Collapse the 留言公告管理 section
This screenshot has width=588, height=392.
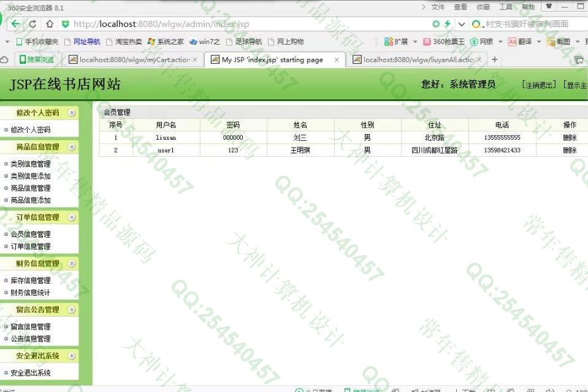point(72,310)
